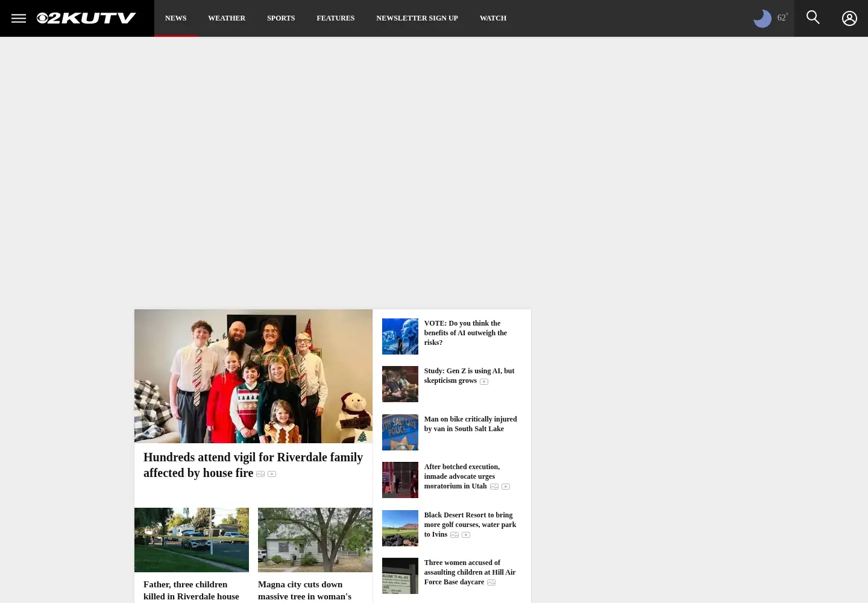Viewport: 868px width, 603px height.
Task: Open the search magnifier
Action: (813, 17)
